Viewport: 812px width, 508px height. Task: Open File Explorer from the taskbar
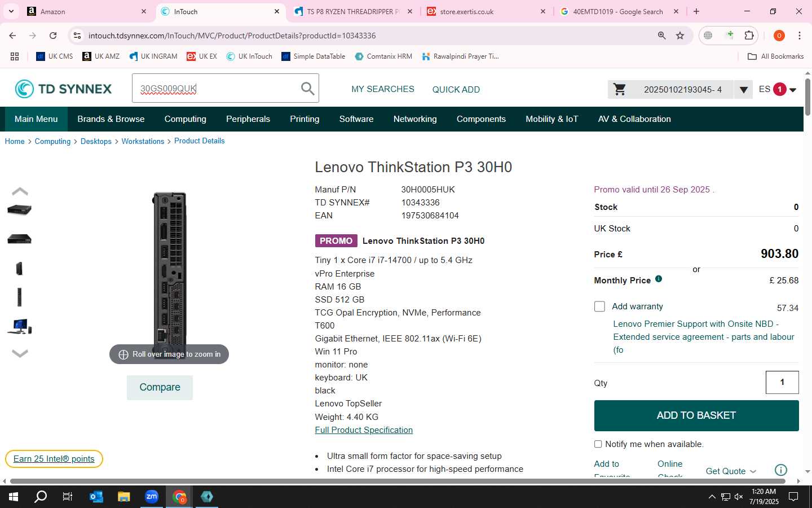124,497
